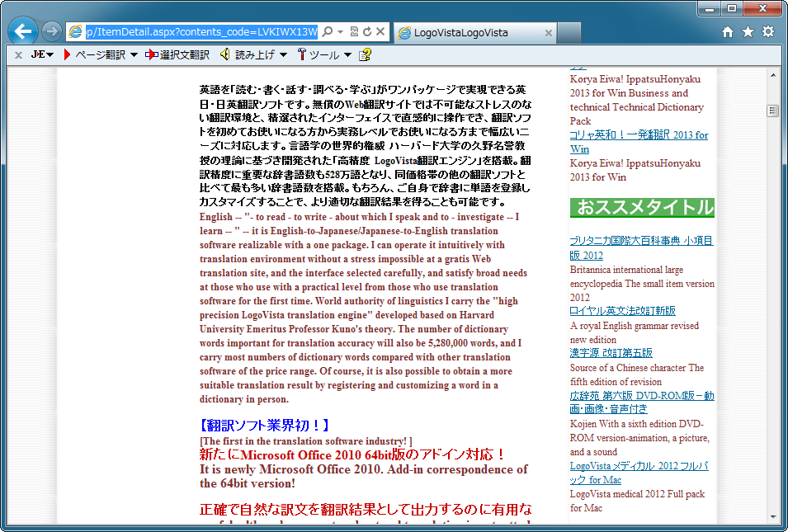Open the コリャ英和！一発翻訳 2013 for Win link
788x532 pixels.
[639, 142]
